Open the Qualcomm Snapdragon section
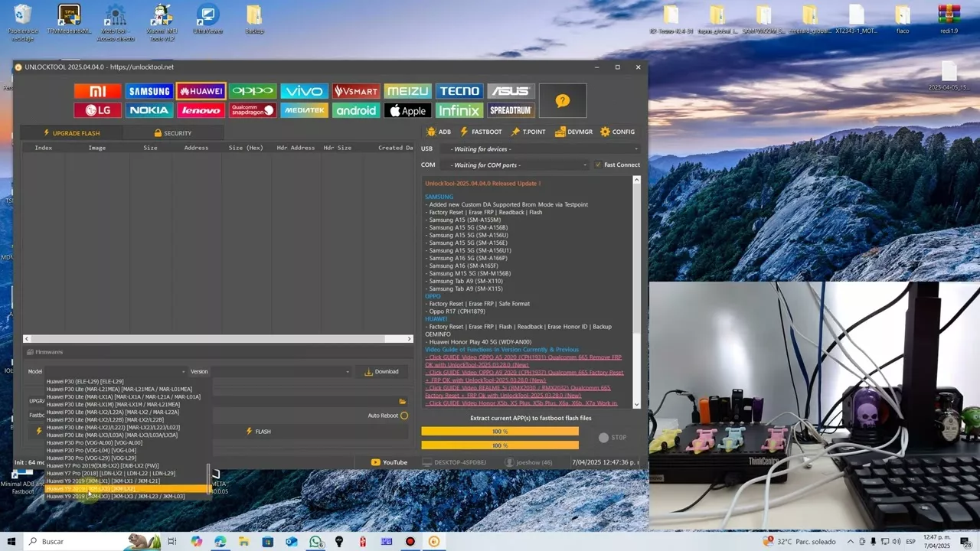Image resolution: width=980 pixels, height=551 pixels. 253,110
